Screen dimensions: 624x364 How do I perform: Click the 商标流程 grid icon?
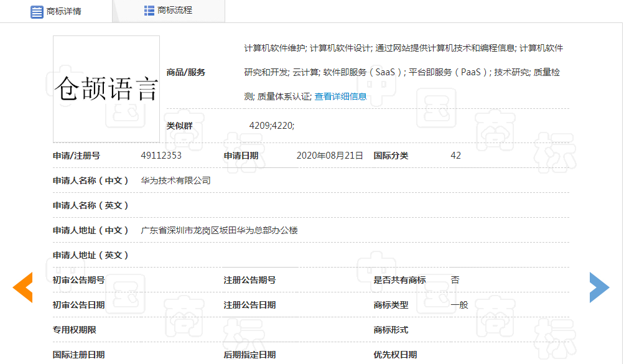tap(149, 11)
